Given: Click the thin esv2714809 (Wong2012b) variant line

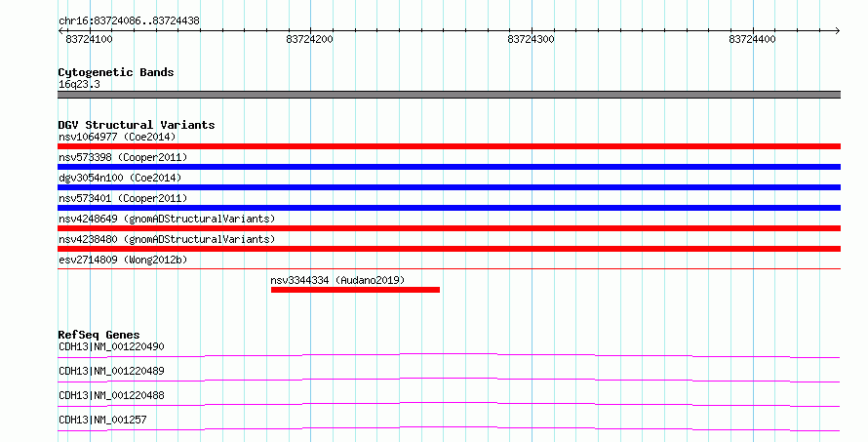Looking at the screenshot, I should pos(449,268).
